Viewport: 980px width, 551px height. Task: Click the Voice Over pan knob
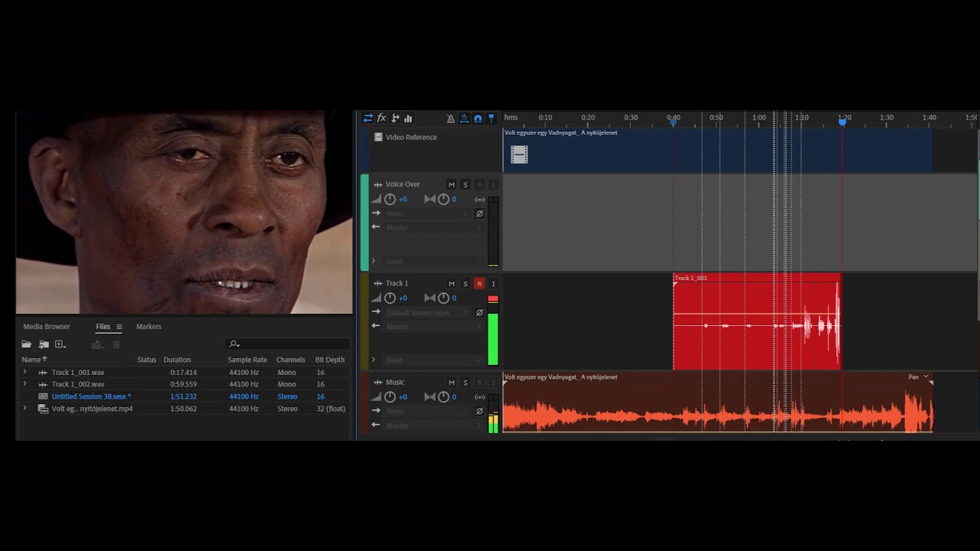point(443,199)
